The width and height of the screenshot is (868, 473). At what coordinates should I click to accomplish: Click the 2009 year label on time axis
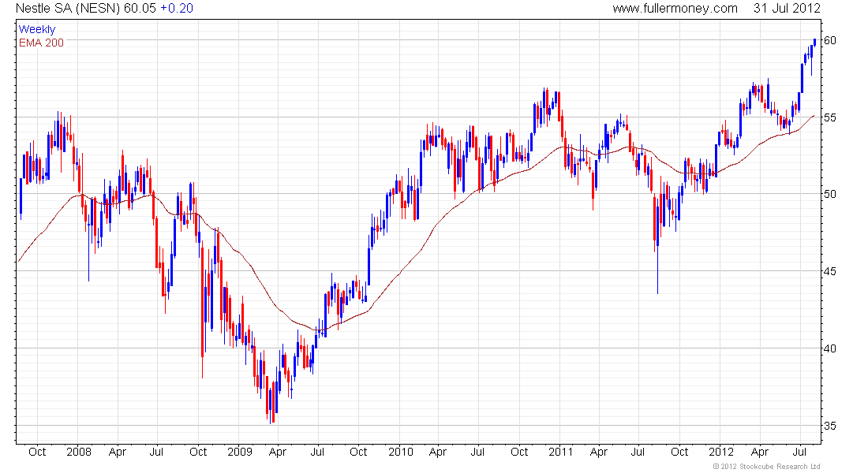coord(240,452)
